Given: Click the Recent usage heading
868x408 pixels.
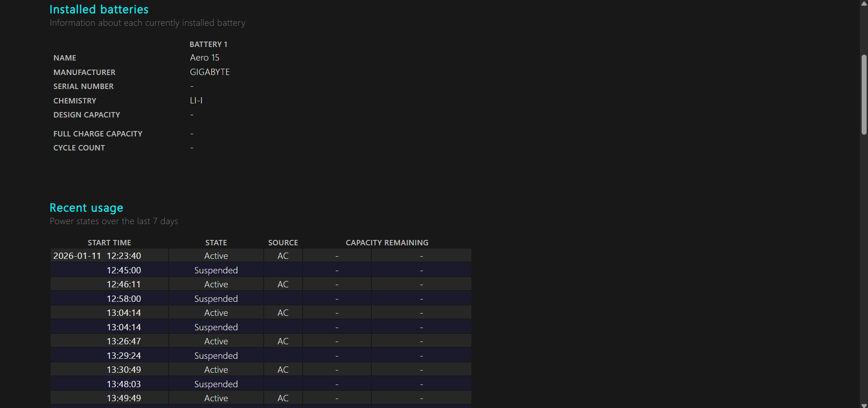Looking at the screenshot, I should [x=86, y=208].
